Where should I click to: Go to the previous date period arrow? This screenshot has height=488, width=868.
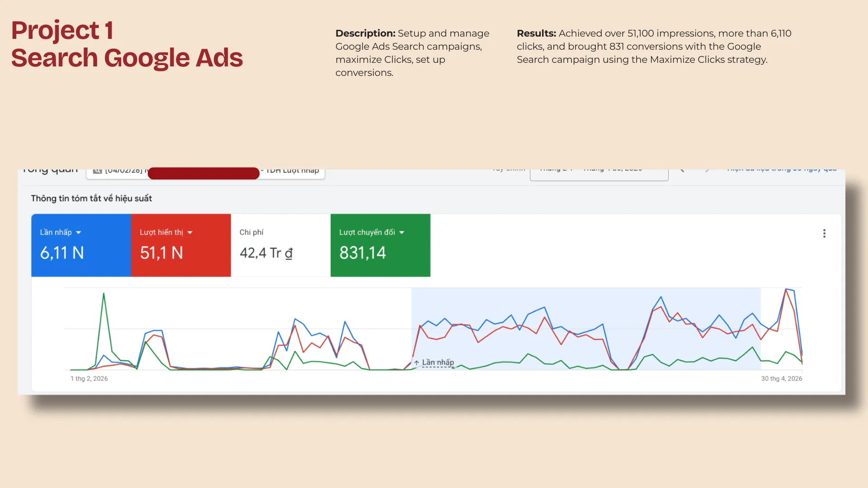(x=682, y=171)
